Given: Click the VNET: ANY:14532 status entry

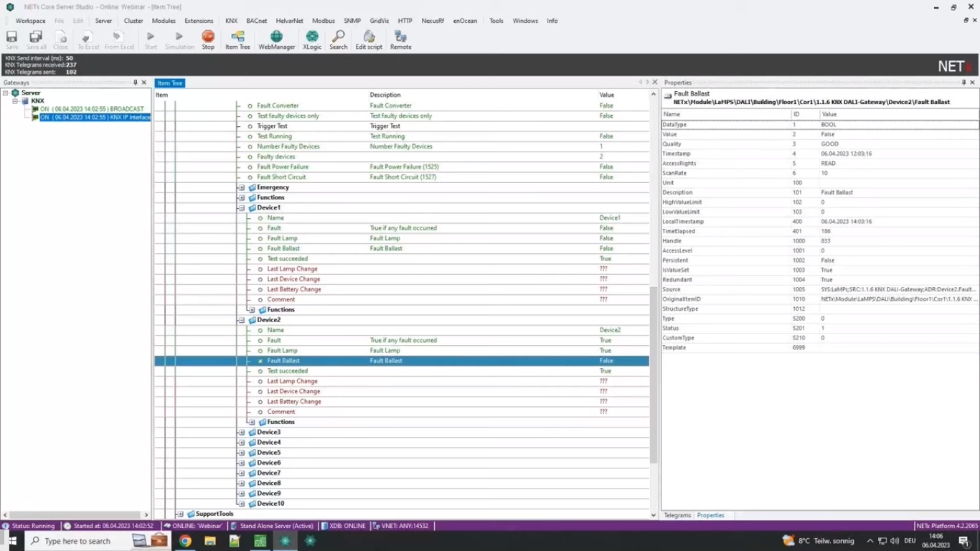Looking at the screenshot, I should click(x=401, y=526).
